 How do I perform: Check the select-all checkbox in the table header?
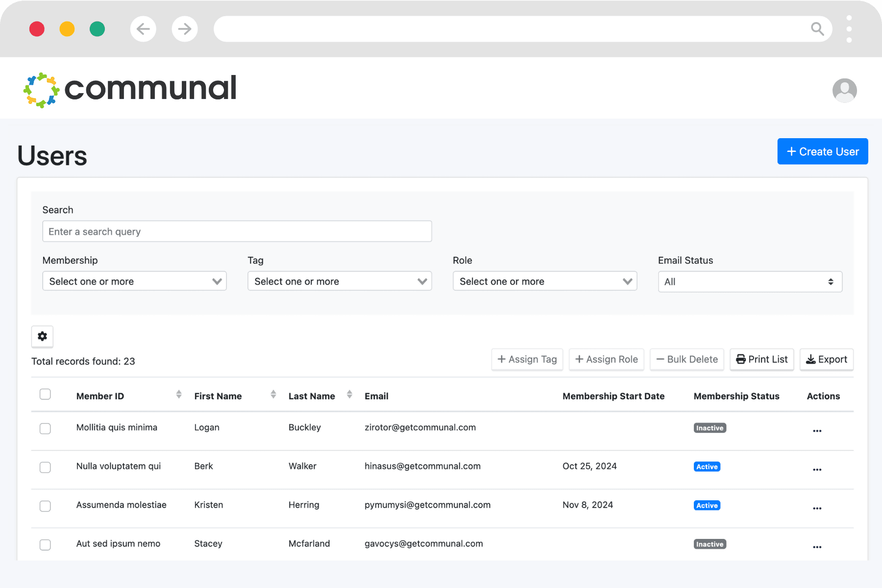point(45,394)
